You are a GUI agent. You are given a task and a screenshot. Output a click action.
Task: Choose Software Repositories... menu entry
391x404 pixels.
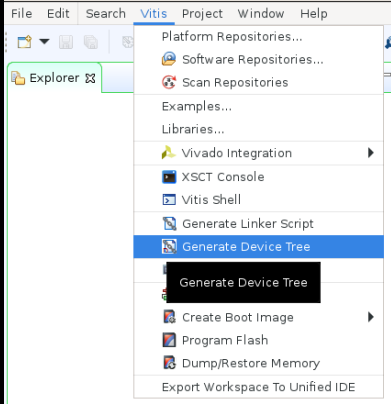[x=258, y=60]
